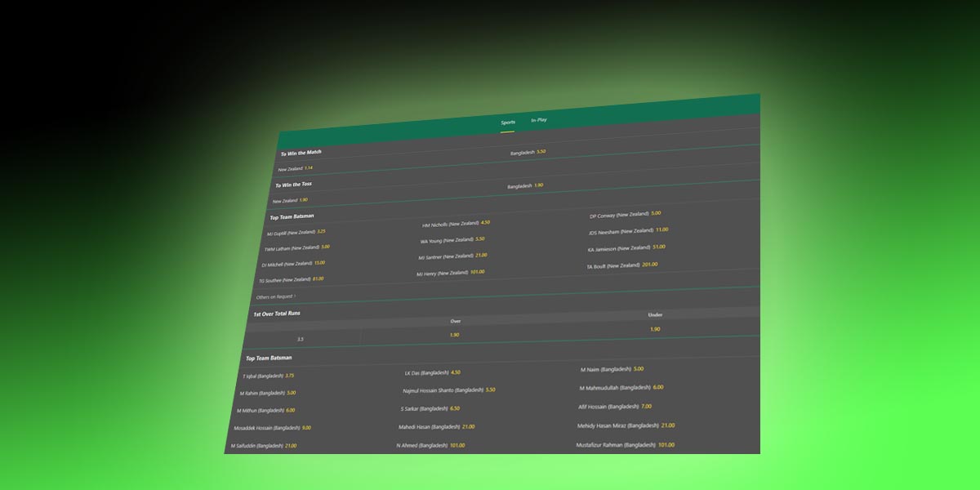Viewport: 980px width, 490px height.
Task: Select TWM Latham at 5.00
Action: [296, 247]
